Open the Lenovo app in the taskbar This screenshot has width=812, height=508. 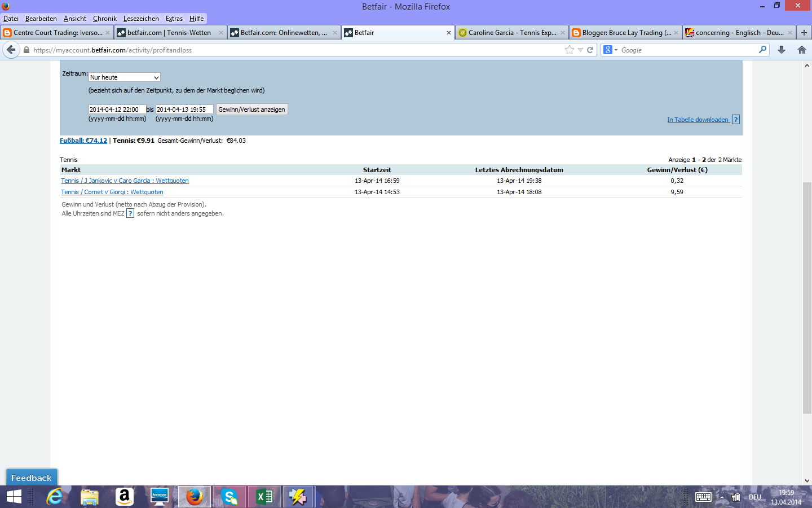pyautogui.click(x=160, y=497)
